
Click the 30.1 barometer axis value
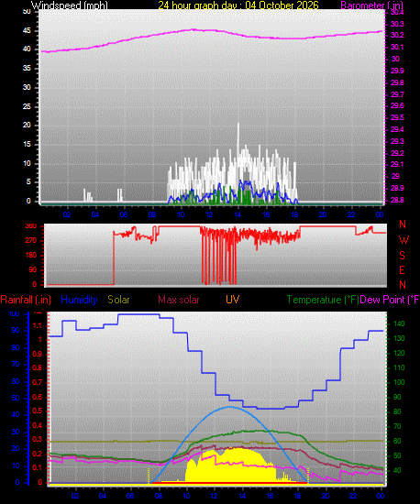[397, 47]
